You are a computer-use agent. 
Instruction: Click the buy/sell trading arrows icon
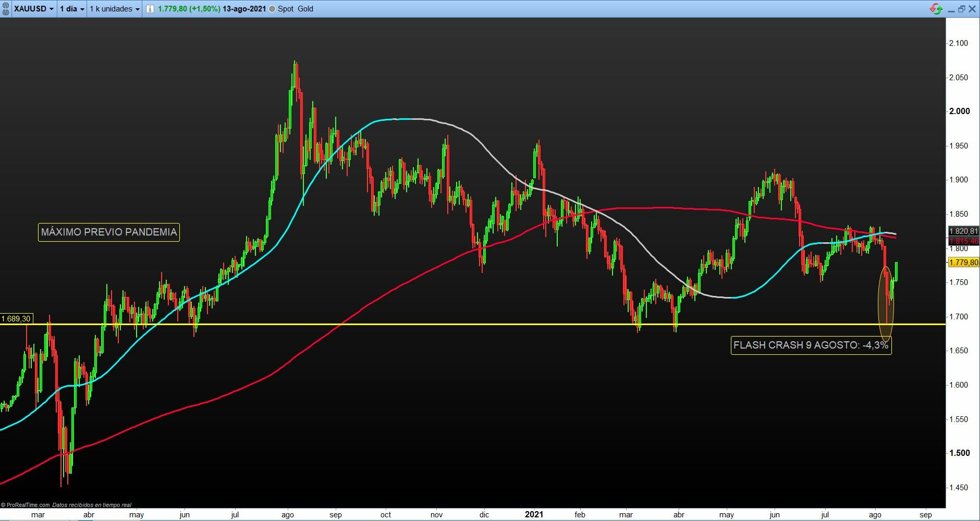point(936,9)
